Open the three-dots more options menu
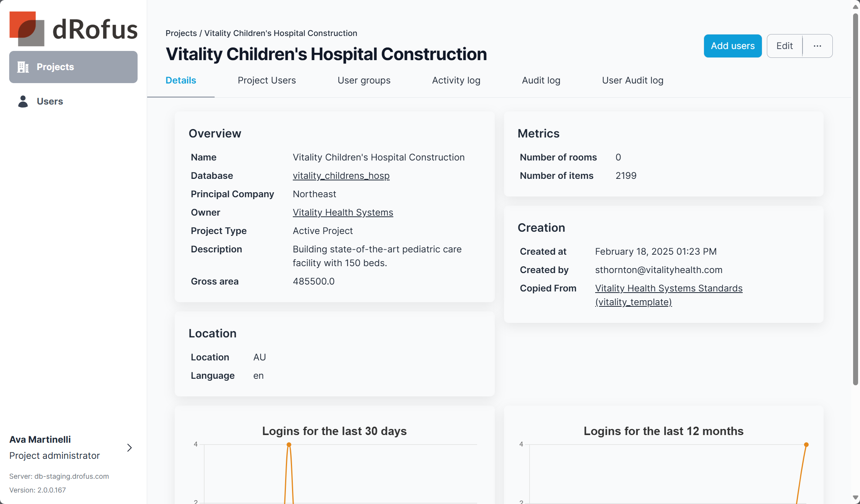Image resolution: width=860 pixels, height=504 pixels. (x=817, y=46)
